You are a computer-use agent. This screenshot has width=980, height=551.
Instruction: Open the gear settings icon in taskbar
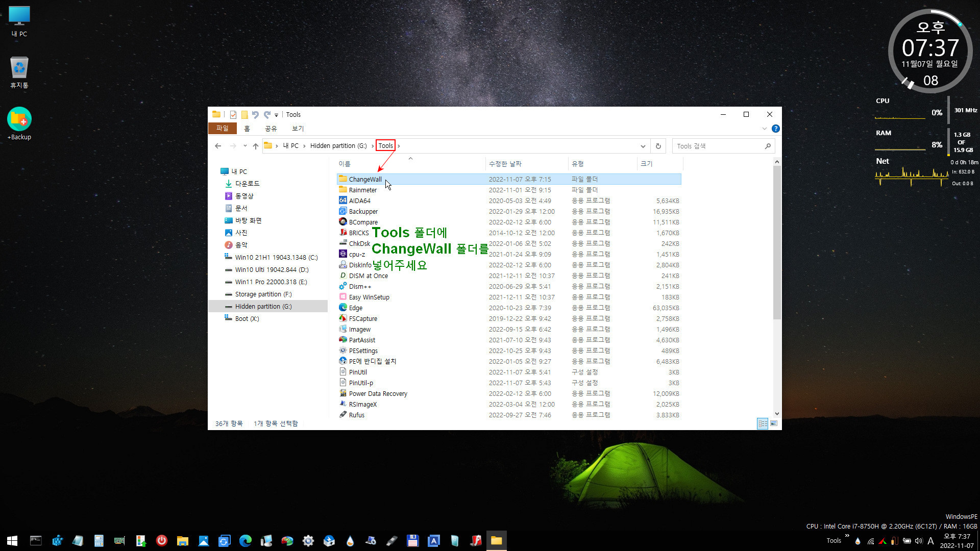coord(308,541)
